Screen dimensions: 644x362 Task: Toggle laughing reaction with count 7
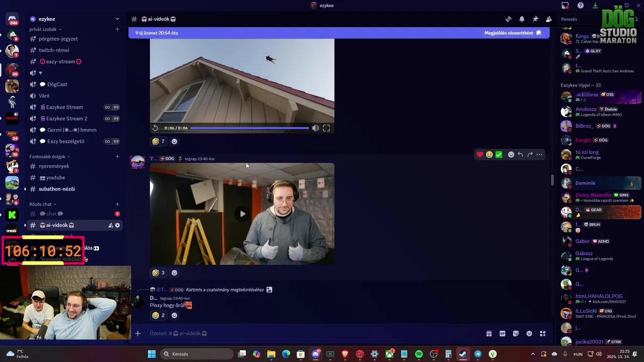click(x=158, y=141)
